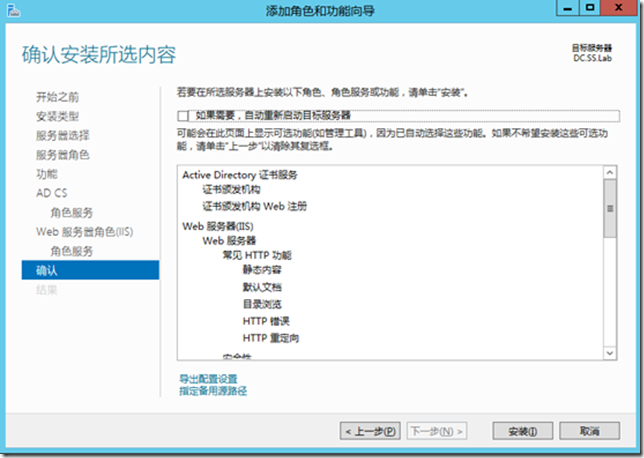644x458 pixels.
Task: Select 'Active Directory 证书服务' in the list
Action: 240,175
